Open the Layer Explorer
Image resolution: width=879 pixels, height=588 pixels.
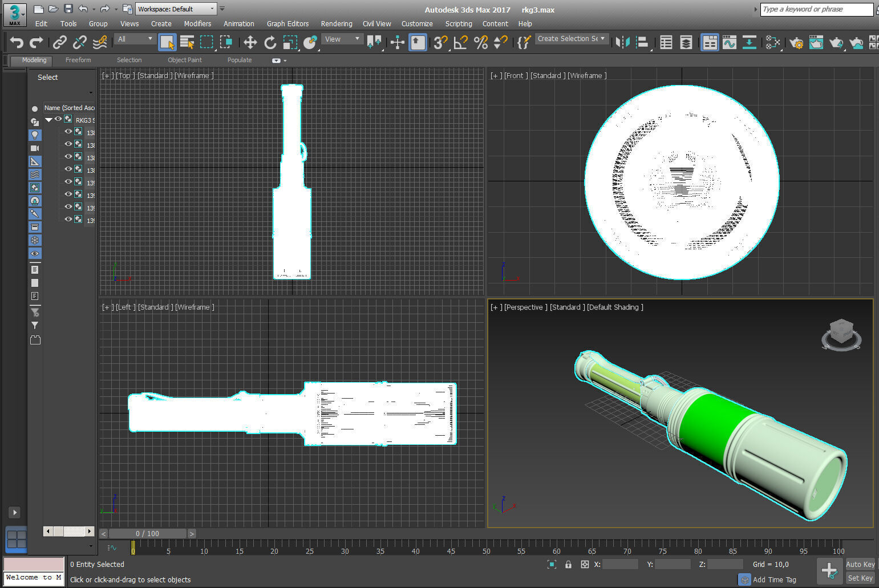[x=686, y=42]
